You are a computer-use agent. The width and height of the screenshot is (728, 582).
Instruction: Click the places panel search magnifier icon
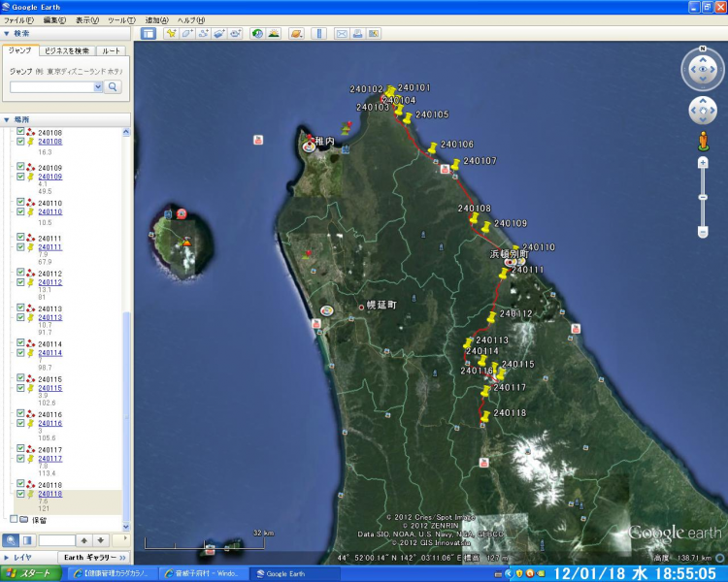coord(11,540)
